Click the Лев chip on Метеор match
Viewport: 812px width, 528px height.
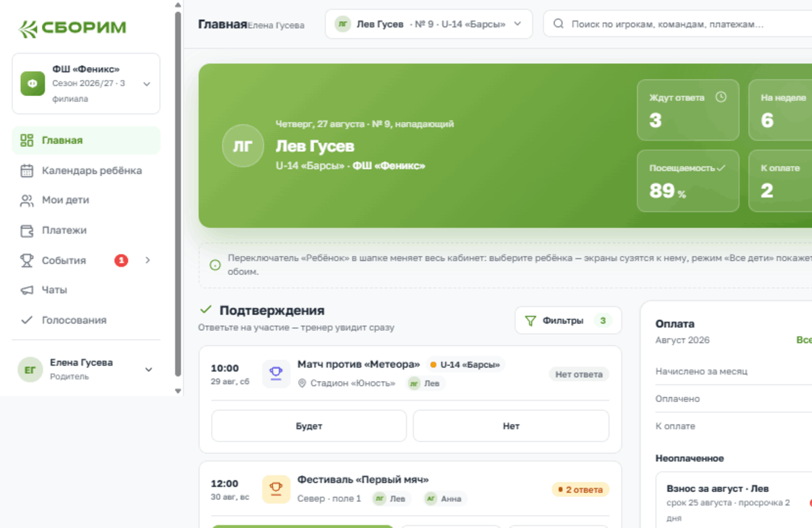click(425, 383)
